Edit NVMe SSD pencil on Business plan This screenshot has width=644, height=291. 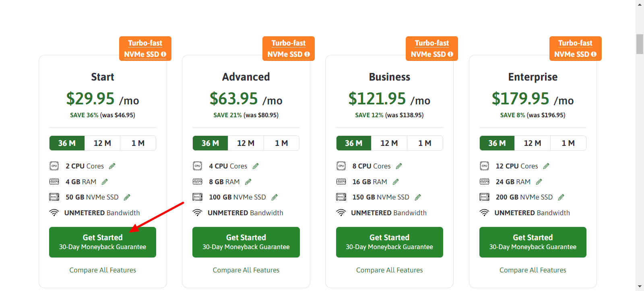pos(418,197)
